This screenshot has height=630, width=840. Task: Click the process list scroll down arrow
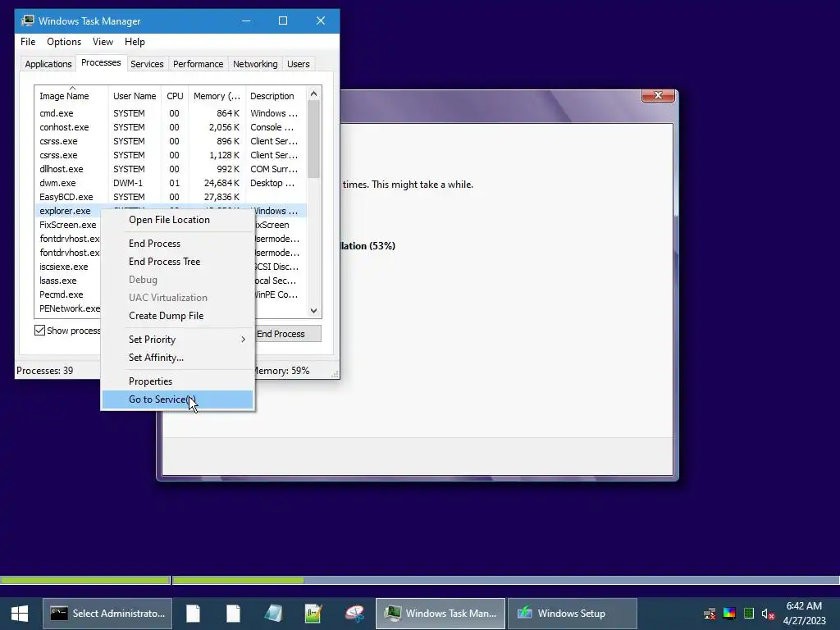pos(314,311)
